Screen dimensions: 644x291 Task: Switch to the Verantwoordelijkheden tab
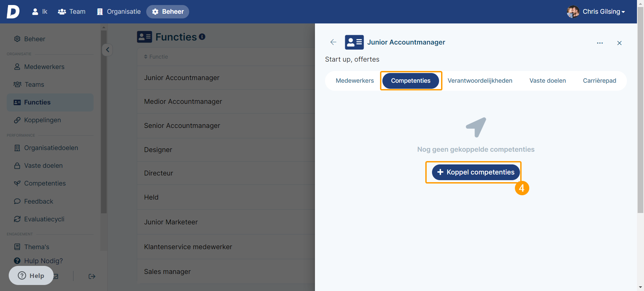point(480,81)
